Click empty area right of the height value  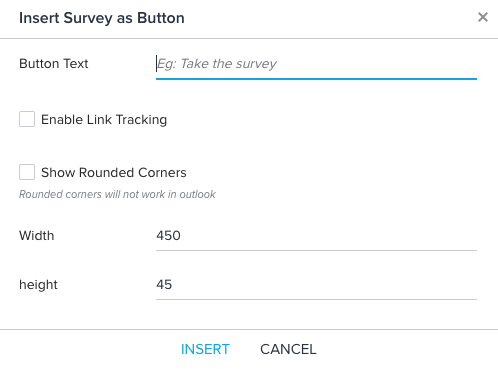click(324, 285)
